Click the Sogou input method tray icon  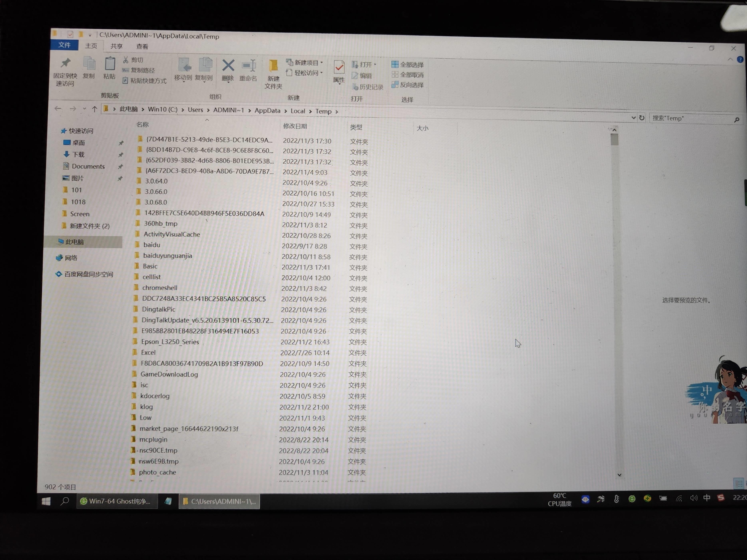point(721,498)
